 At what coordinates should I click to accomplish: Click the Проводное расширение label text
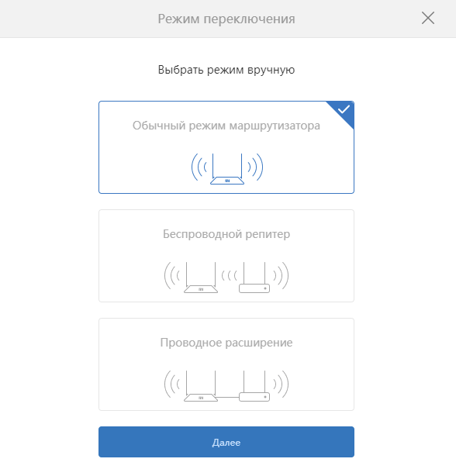click(226, 343)
